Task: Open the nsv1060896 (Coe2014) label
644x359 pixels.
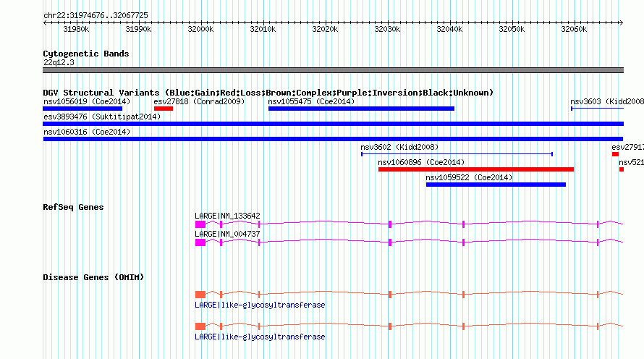Action: (x=421, y=162)
